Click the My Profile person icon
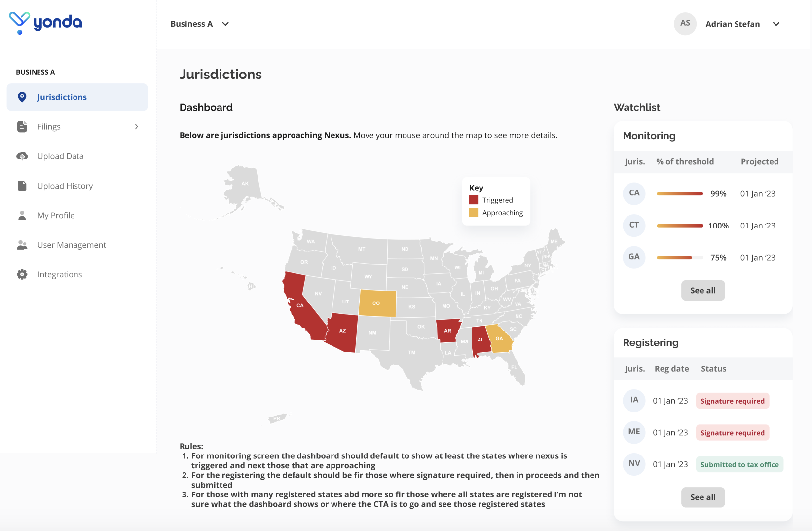The height and width of the screenshot is (531, 812). click(22, 216)
